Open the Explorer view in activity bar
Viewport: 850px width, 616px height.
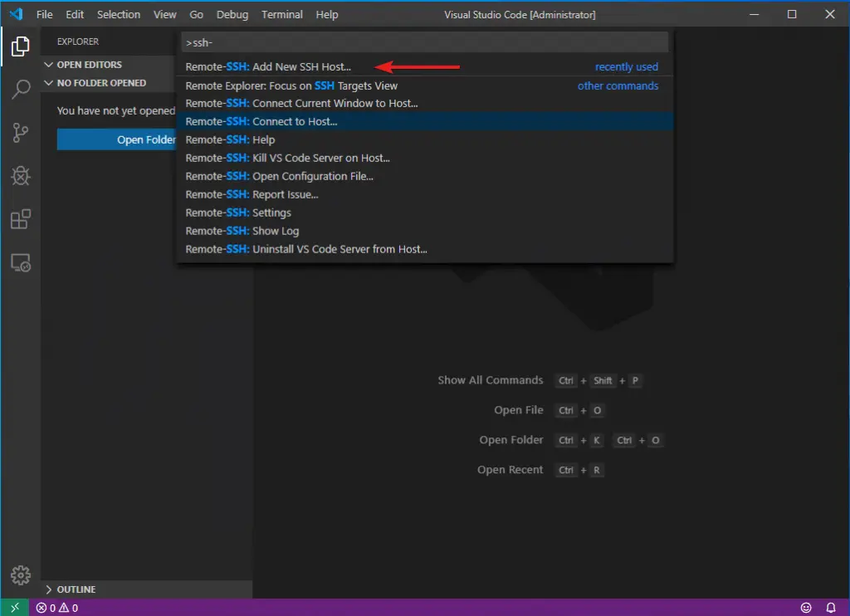[x=20, y=46]
